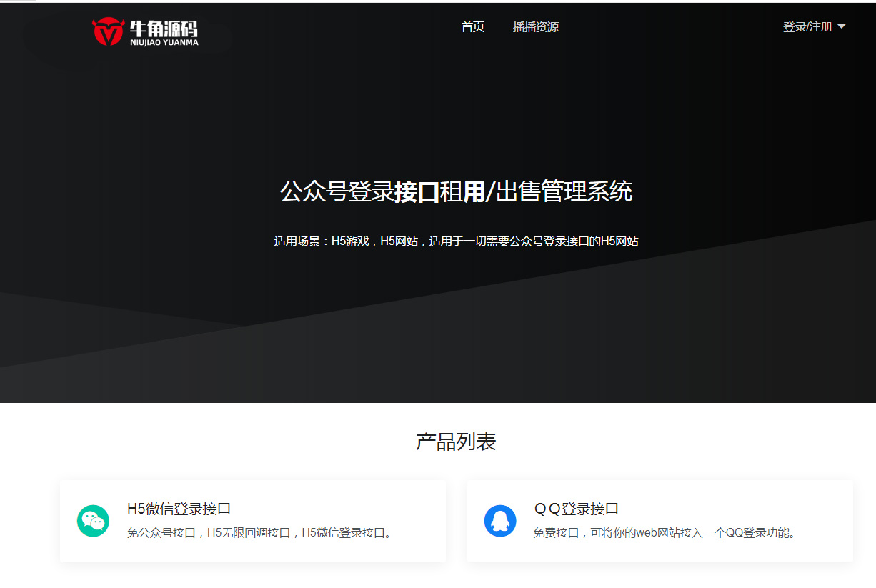The width and height of the screenshot is (876, 588).
Task: Click the blue QQ penguin icon
Action: pyautogui.click(x=500, y=521)
